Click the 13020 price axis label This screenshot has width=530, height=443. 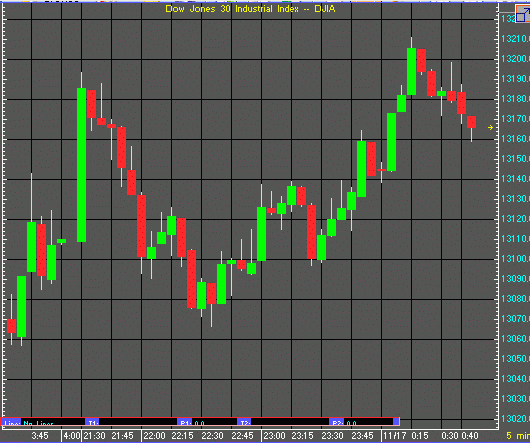515,419
